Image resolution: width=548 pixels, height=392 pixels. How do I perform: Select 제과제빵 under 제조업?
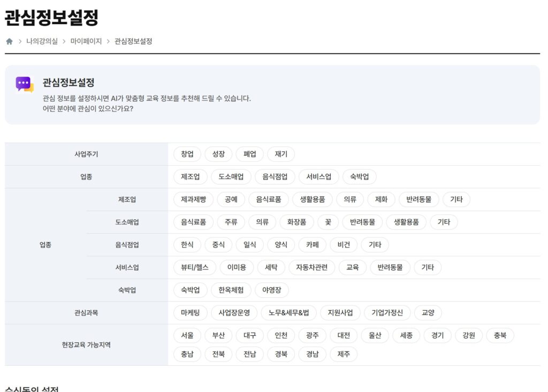[x=194, y=199]
